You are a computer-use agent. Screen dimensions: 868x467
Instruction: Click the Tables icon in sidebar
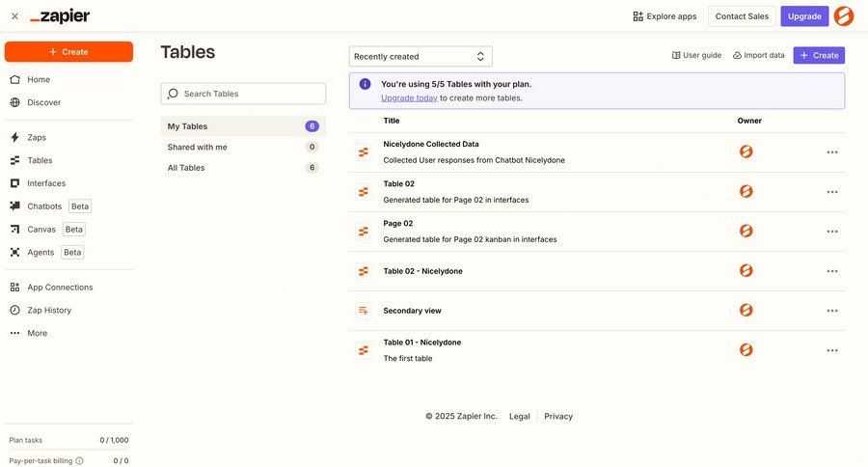point(14,160)
